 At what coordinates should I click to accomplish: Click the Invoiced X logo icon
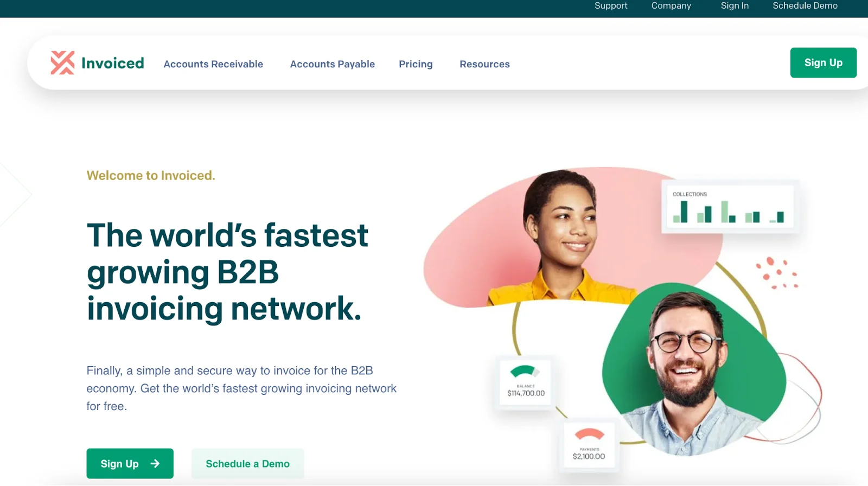click(62, 63)
